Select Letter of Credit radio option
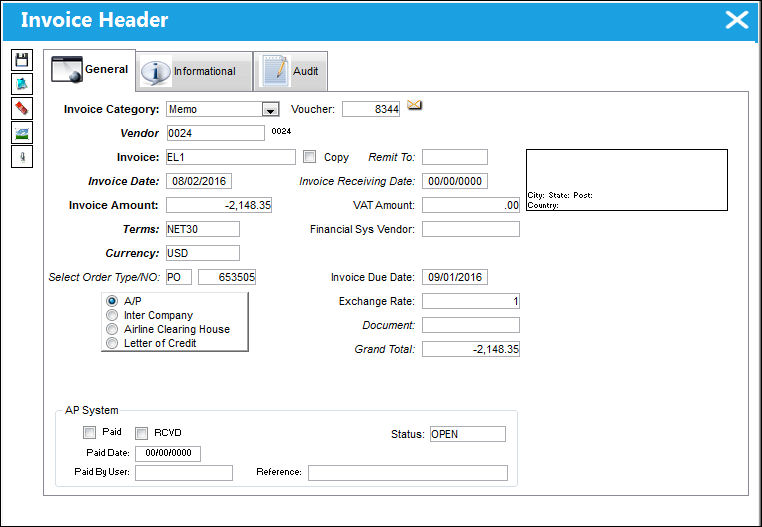This screenshot has width=762, height=527. coord(112,343)
